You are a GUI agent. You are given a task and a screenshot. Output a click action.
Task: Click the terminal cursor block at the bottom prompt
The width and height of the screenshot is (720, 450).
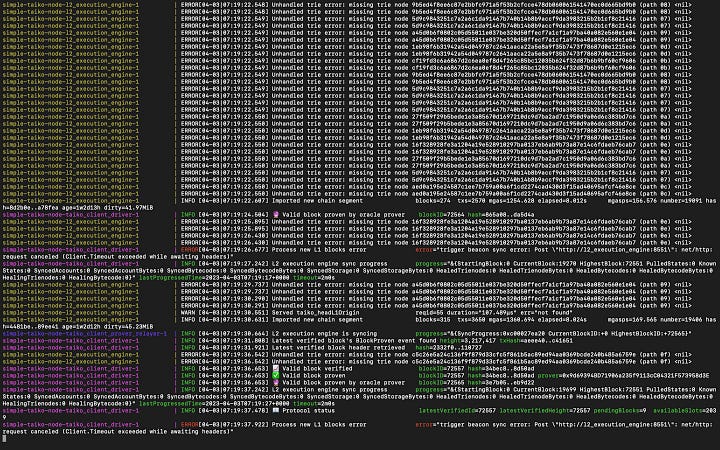5,439
